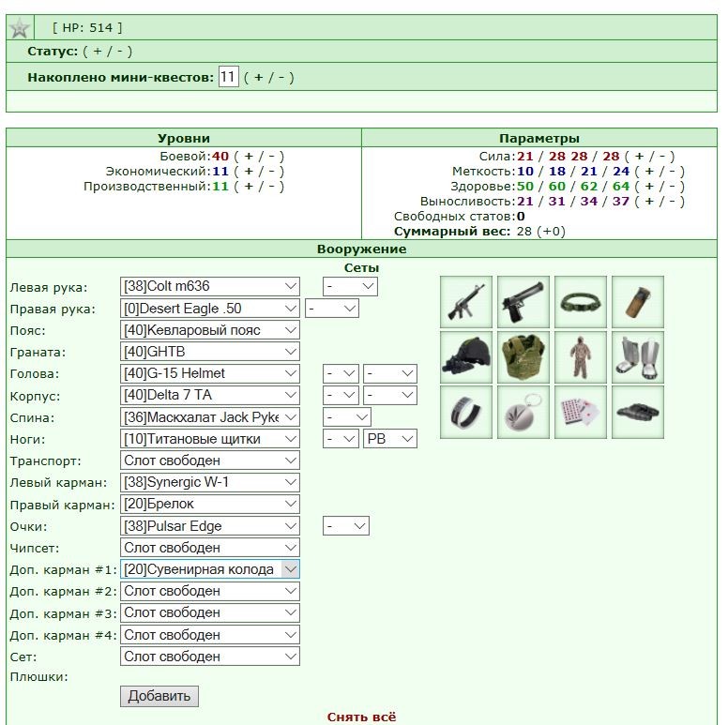
Task: Open the Доп. карман #4 dropdown
Action: click(210, 634)
